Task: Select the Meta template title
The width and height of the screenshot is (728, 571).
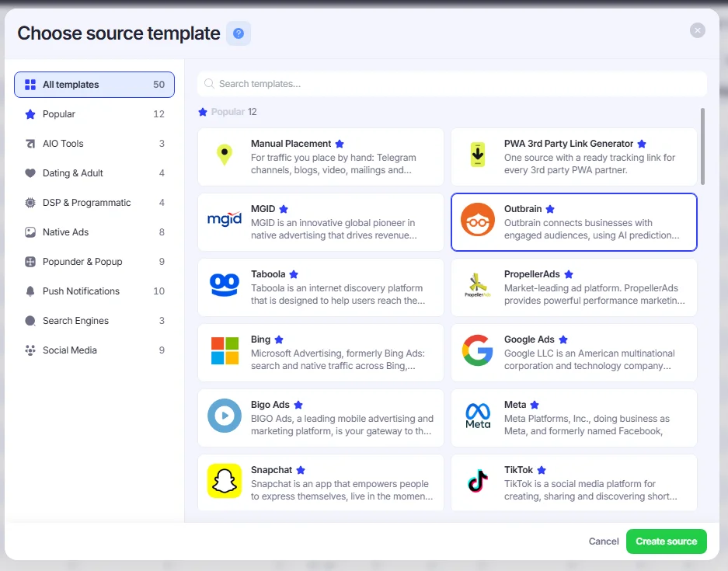Action: tap(515, 405)
